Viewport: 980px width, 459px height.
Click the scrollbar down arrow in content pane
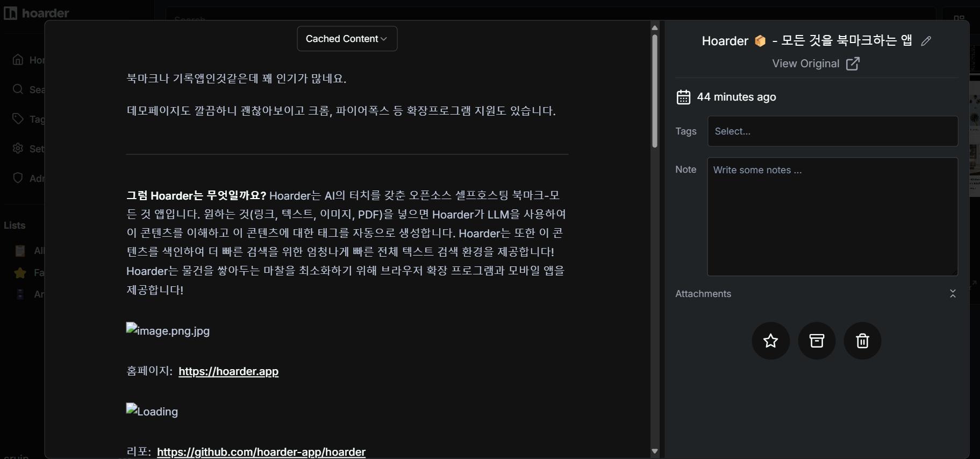(x=655, y=451)
